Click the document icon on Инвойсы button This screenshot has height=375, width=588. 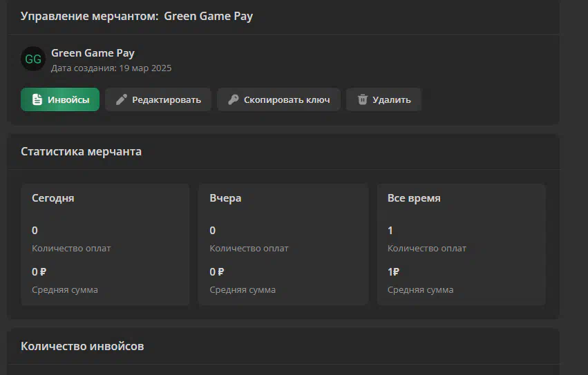pos(37,99)
